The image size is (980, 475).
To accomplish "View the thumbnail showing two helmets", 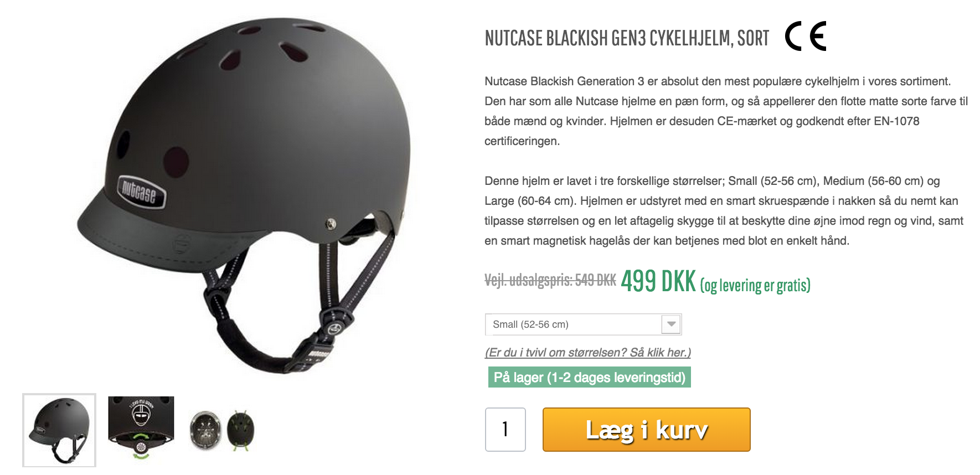I will click(222, 430).
